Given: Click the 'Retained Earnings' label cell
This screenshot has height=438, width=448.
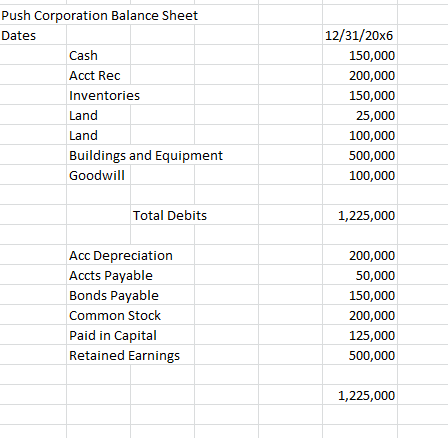Looking at the screenshot, I should pos(124,356).
